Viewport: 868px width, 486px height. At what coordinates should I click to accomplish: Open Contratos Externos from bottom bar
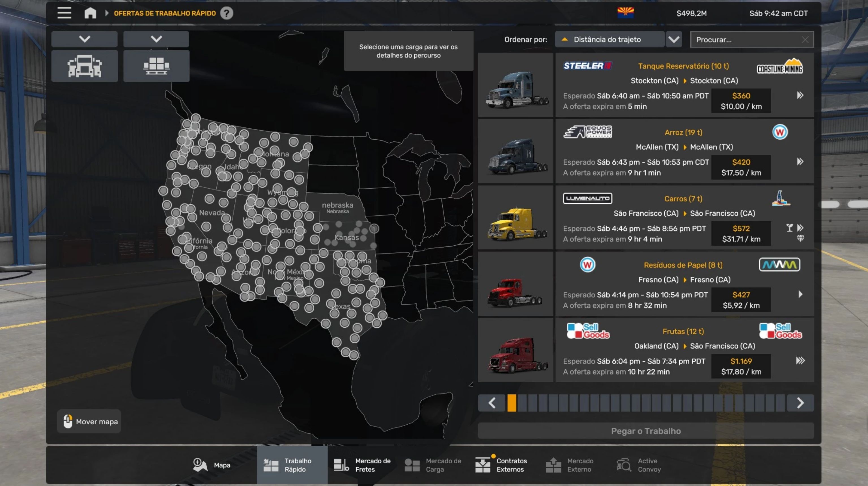click(501, 465)
